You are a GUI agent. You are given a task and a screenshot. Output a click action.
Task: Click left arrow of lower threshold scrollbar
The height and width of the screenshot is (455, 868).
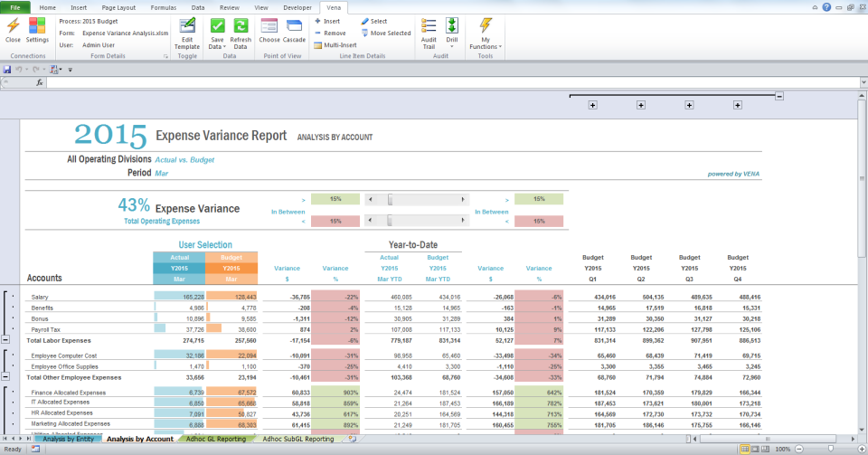point(370,221)
